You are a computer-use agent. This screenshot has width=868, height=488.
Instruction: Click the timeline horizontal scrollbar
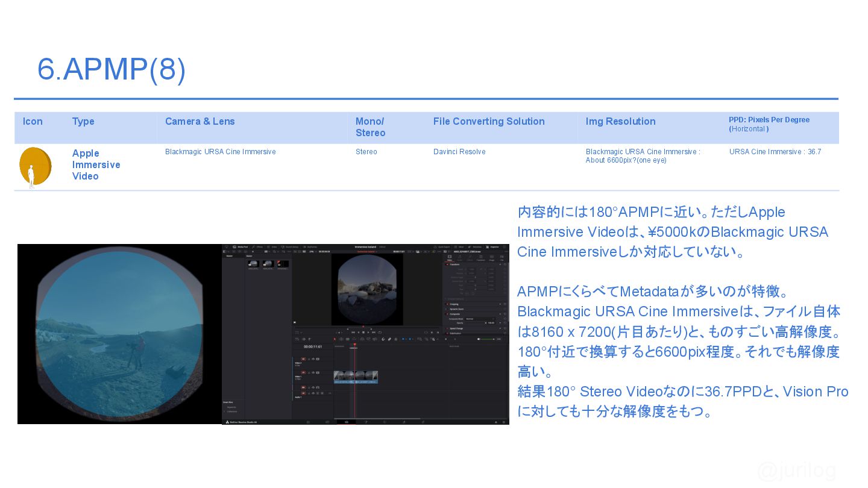pos(377,419)
